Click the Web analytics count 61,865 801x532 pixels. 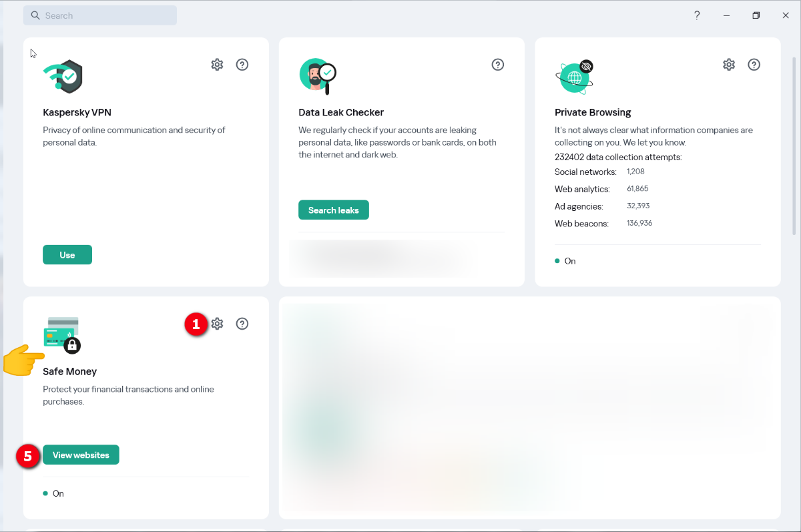[637, 189]
